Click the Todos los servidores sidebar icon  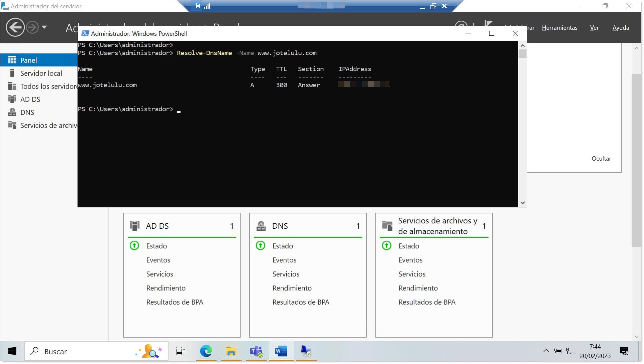pos(12,86)
